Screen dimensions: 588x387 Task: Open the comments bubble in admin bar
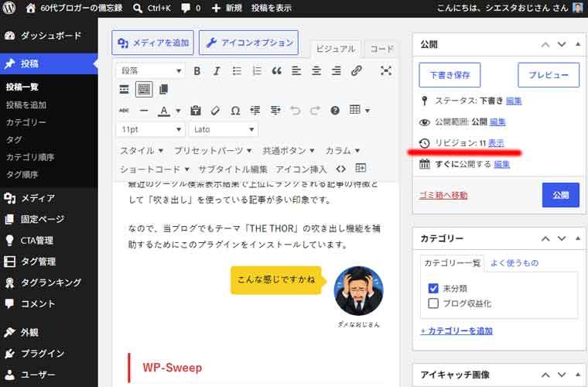click(x=190, y=8)
